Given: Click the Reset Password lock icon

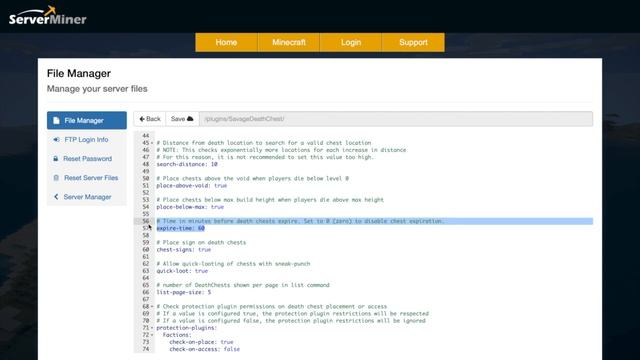Looking at the screenshot, I should 56,158.
